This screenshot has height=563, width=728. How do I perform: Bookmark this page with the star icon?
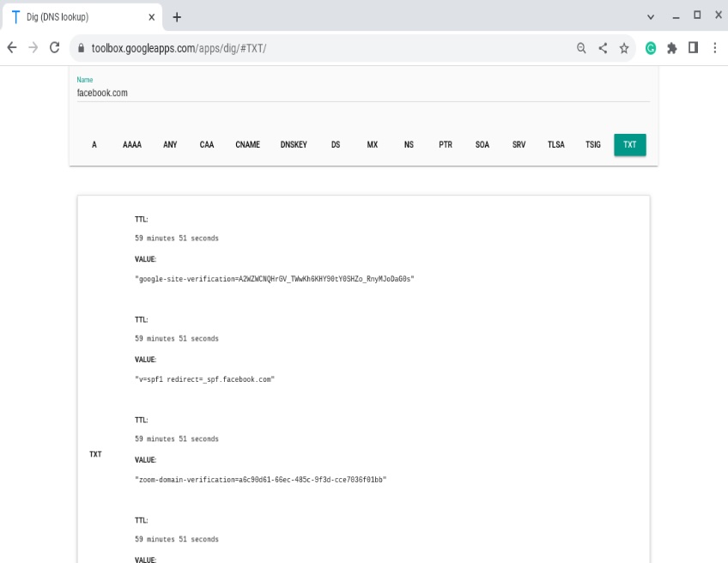624,48
